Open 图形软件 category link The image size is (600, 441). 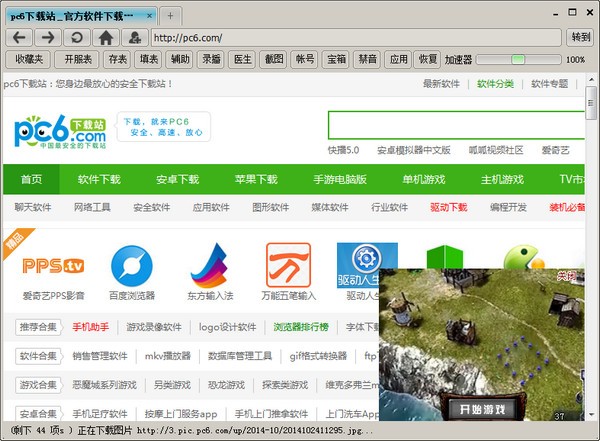[271, 207]
